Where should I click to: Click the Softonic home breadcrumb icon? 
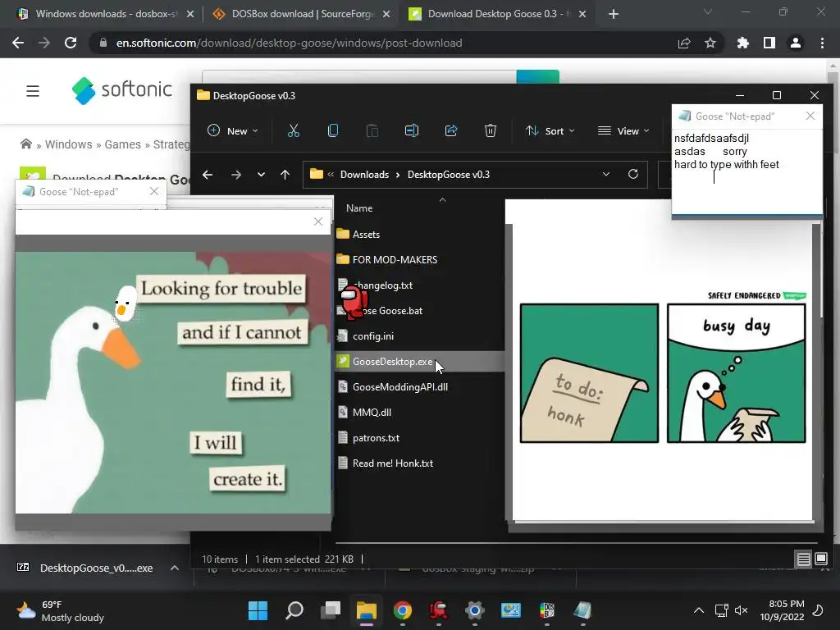pos(25,144)
